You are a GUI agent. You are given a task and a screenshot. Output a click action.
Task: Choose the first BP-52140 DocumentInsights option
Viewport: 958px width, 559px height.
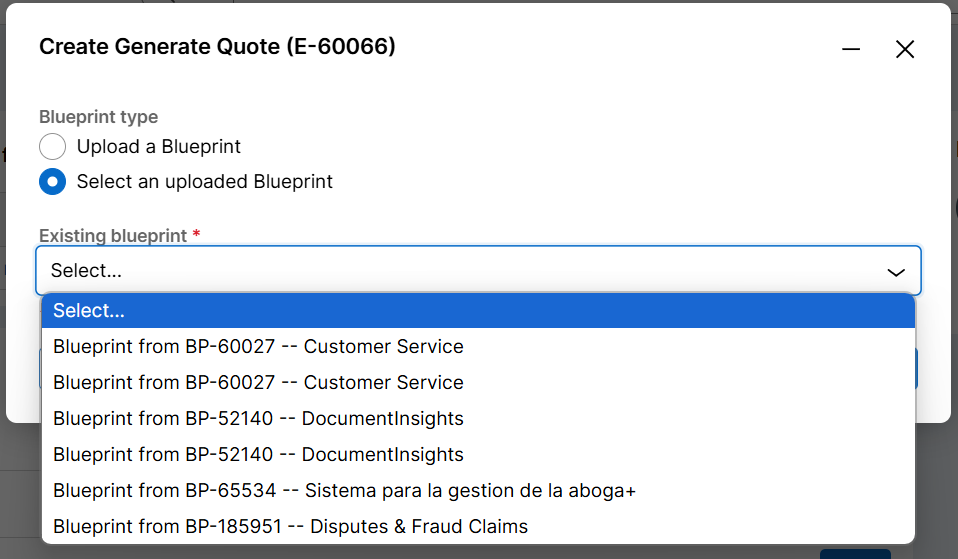(258, 419)
